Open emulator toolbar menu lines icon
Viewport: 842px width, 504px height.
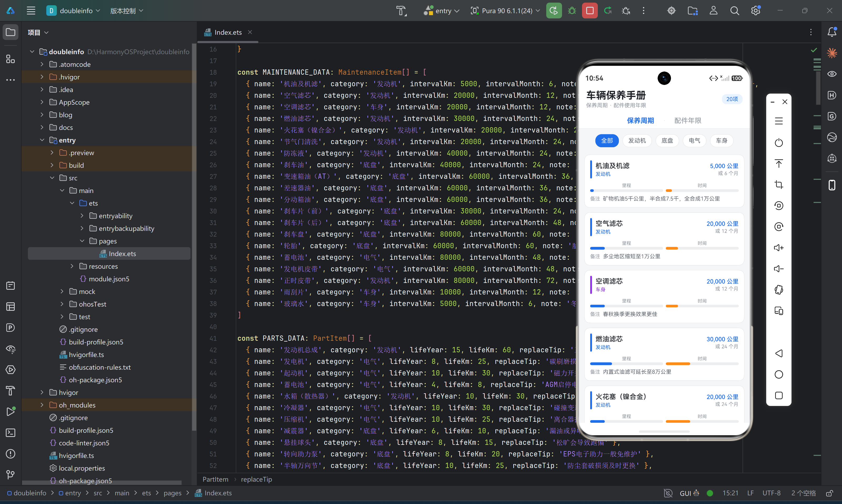pos(779,121)
